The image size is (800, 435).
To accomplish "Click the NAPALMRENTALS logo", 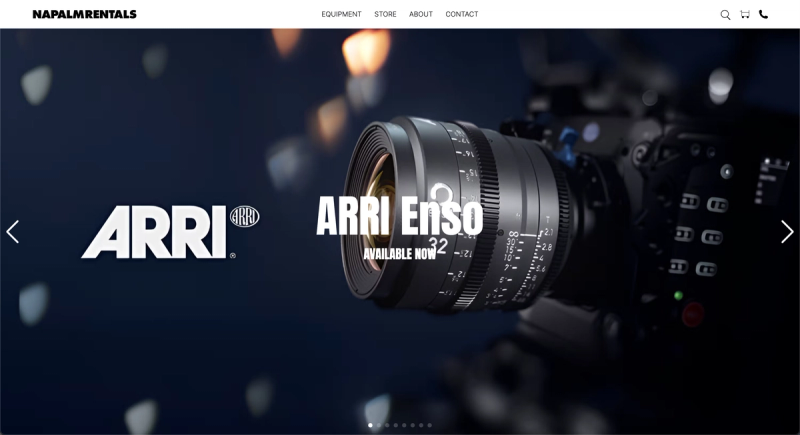I will pos(85,14).
